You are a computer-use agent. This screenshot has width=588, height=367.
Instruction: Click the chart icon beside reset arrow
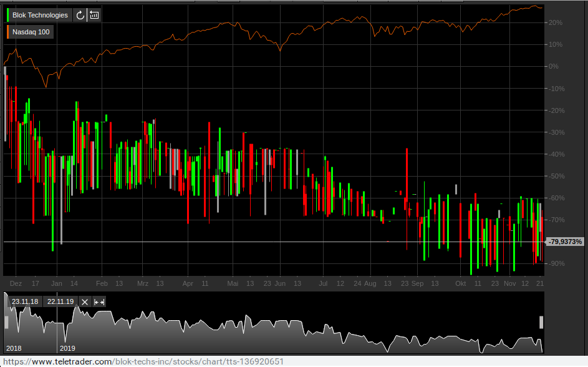click(94, 15)
